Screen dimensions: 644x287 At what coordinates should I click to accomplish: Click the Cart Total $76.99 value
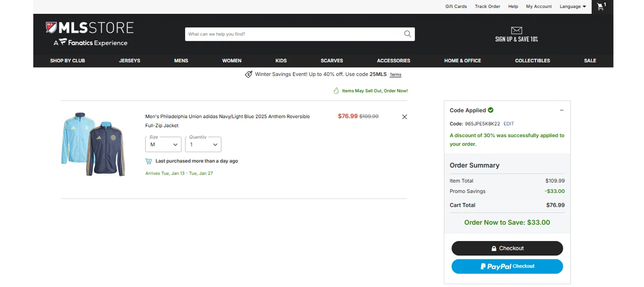556,205
